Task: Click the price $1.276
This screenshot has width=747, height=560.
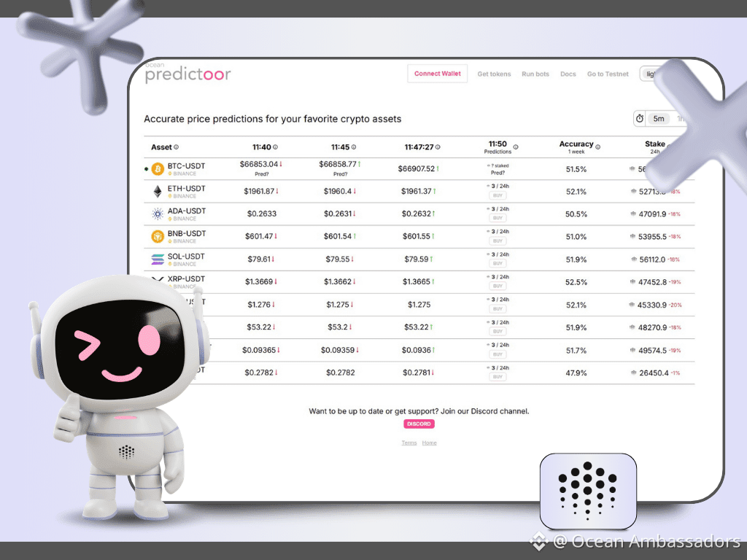Action: [259, 304]
